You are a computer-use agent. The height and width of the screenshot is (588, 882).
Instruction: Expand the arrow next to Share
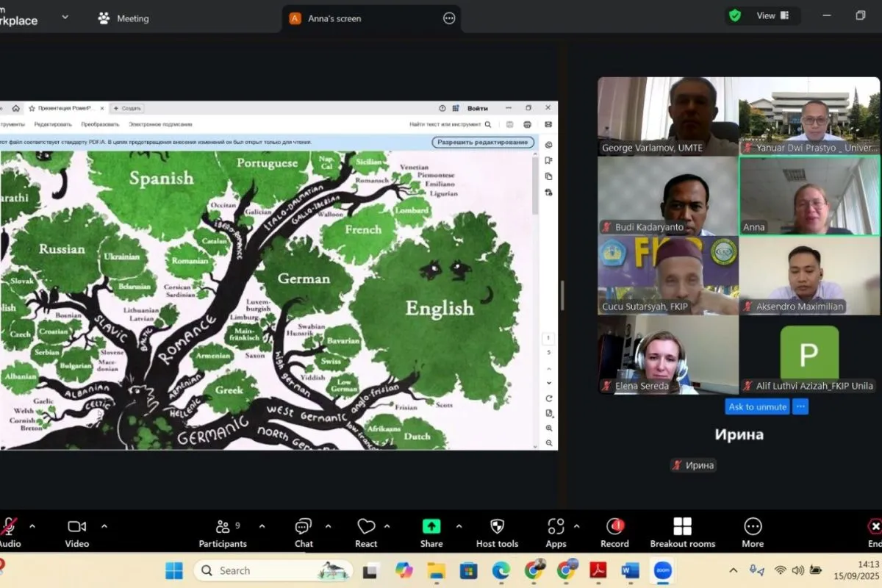(459, 526)
